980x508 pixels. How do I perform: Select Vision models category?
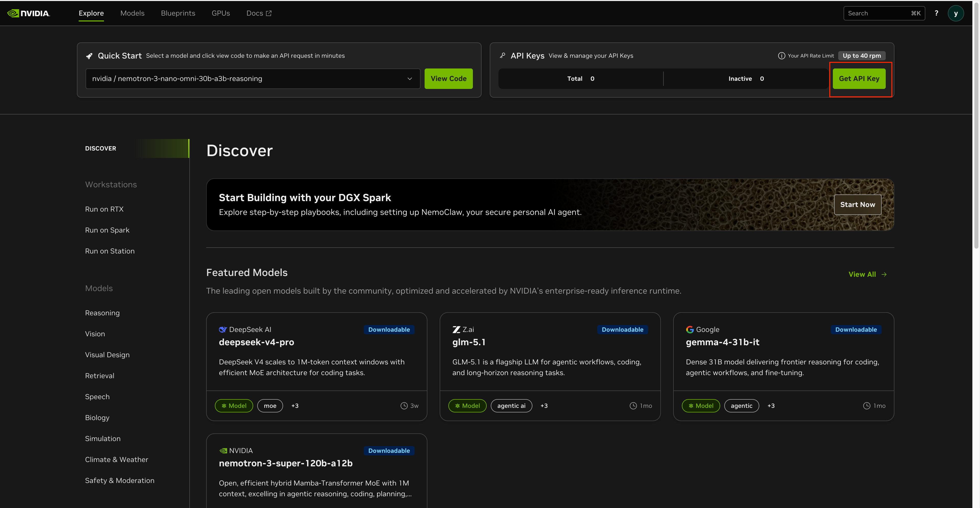click(95, 334)
